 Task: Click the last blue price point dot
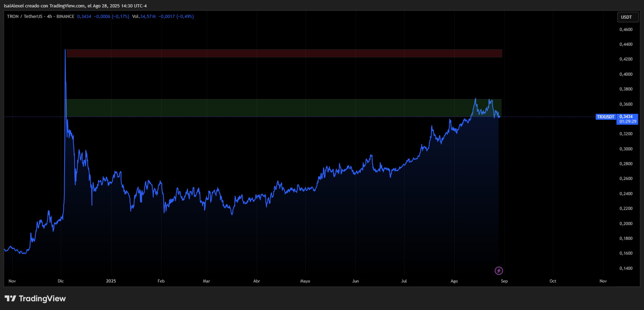pos(499,117)
